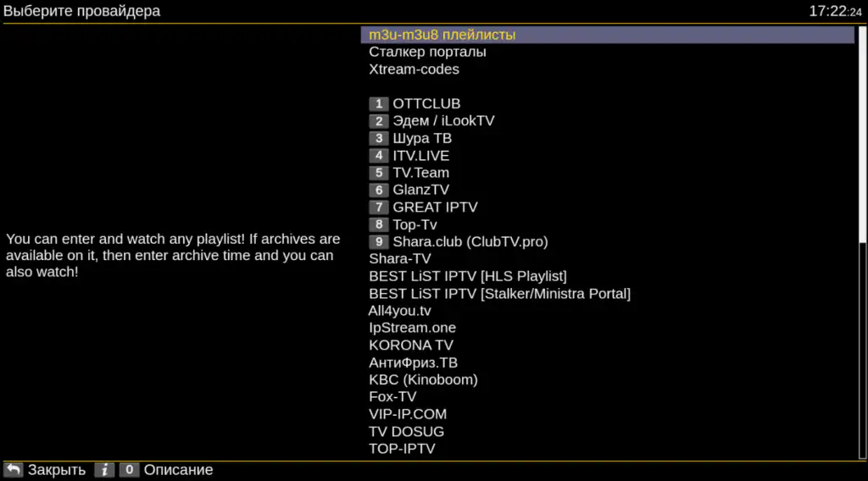The height and width of the screenshot is (481, 868).
Task: Click the number 4 badge beside ITV.LIVE
Action: 379,155
